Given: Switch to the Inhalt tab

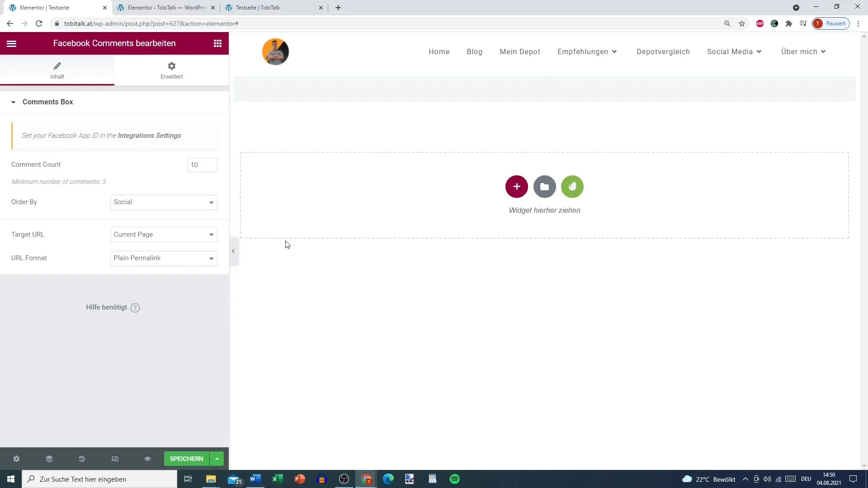Looking at the screenshot, I should pos(57,70).
